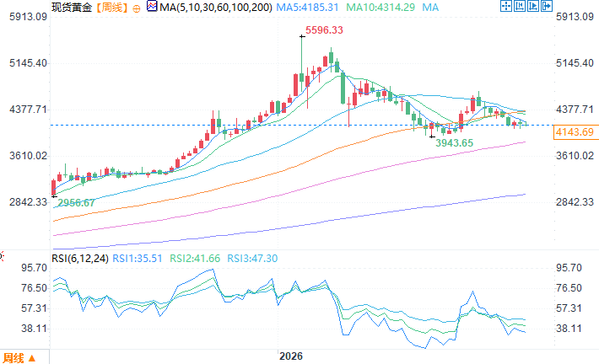Click the 5596.33 high price label
599x364 pixels.
(324, 30)
